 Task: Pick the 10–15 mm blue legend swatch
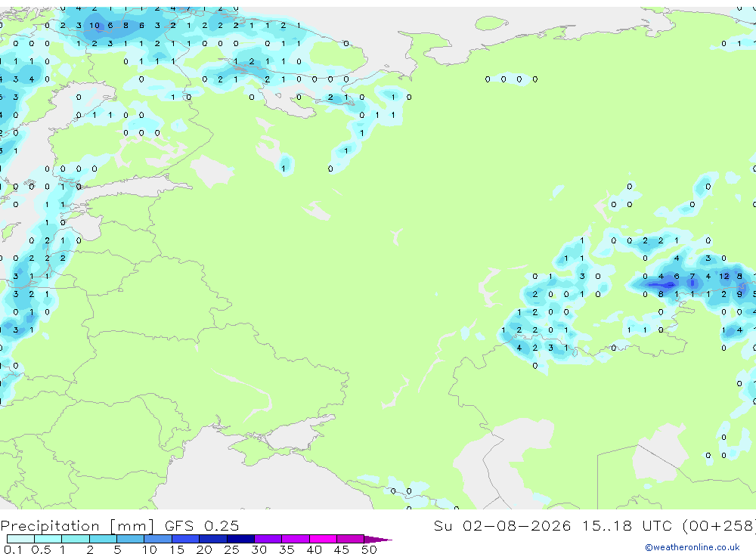158,539
